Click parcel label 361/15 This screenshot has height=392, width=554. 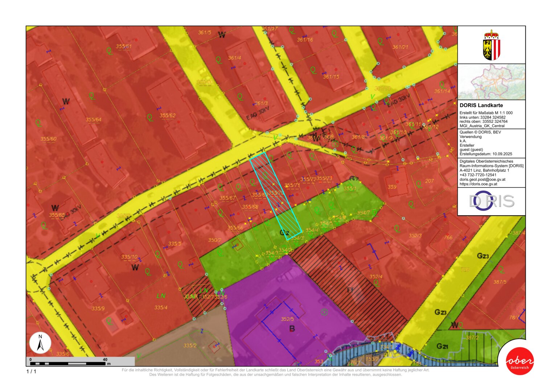click(331, 77)
